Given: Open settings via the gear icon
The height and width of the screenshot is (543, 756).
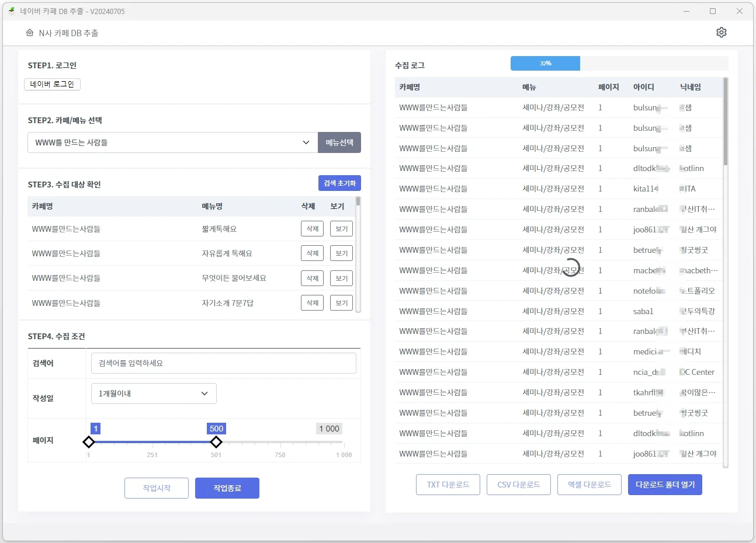Looking at the screenshot, I should point(721,33).
